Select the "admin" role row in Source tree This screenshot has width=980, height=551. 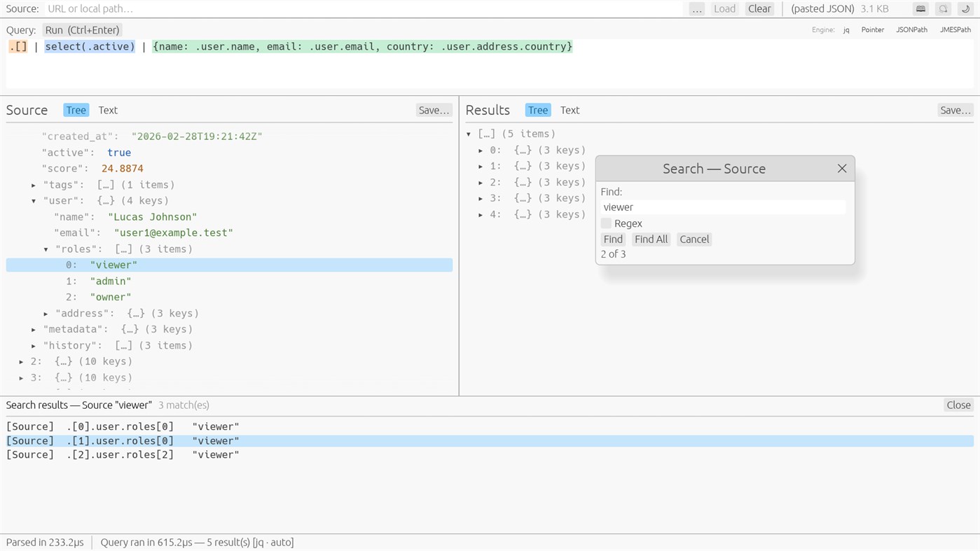point(229,281)
